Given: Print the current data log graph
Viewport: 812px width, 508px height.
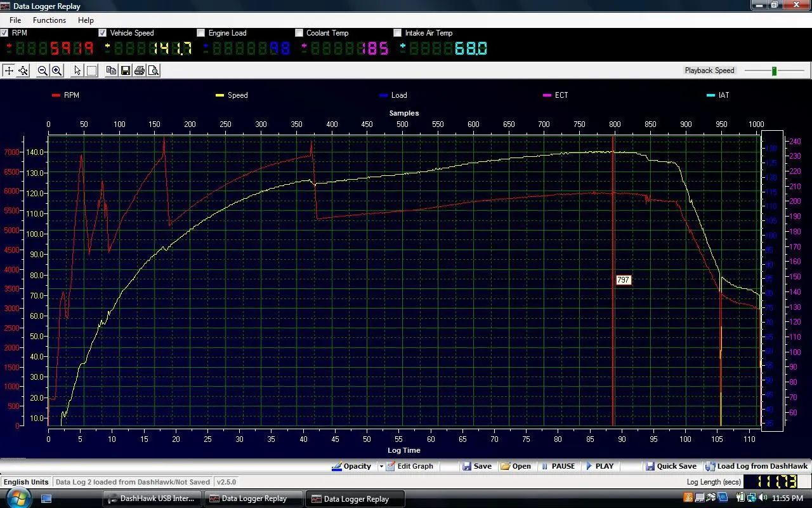Looking at the screenshot, I should click(x=140, y=70).
